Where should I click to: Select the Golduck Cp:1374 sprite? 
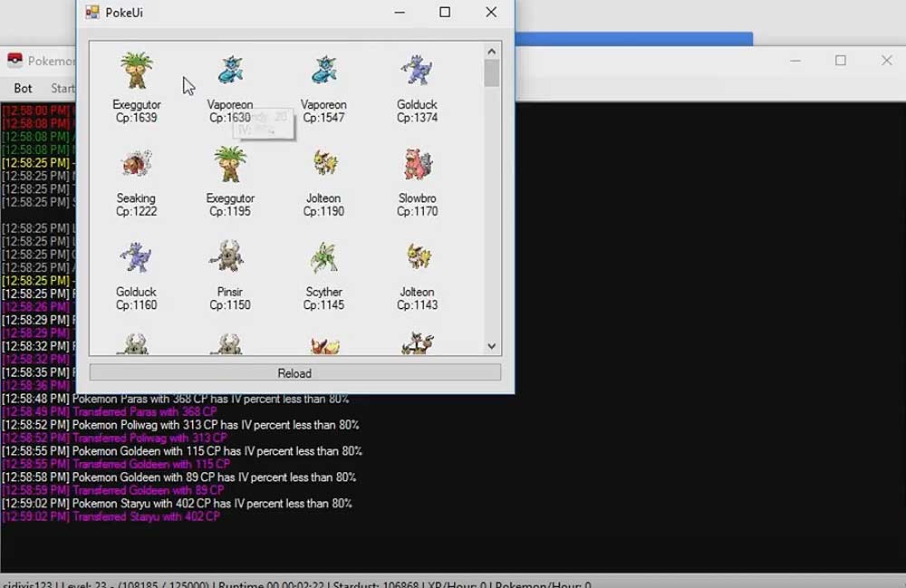tap(417, 71)
